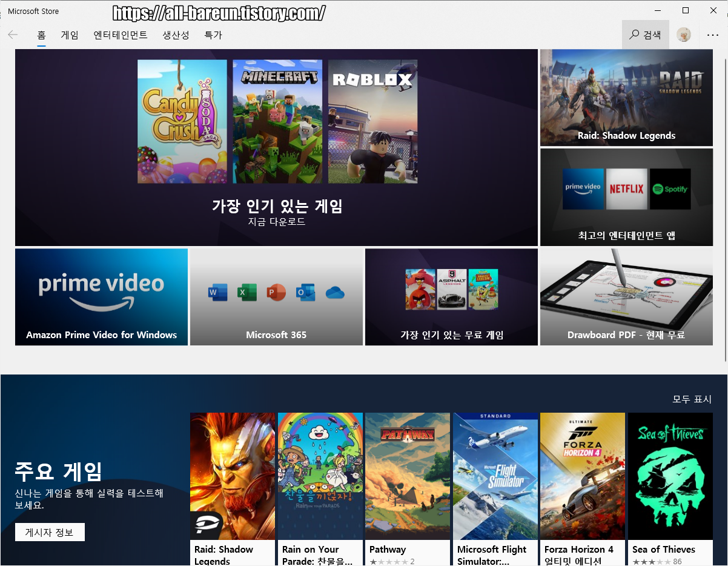Viewport: 728px width, 566px height.
Task: Open the Raid: Shadow Legends game cover art
Action: pyautogui.click(x=233, y=476)
